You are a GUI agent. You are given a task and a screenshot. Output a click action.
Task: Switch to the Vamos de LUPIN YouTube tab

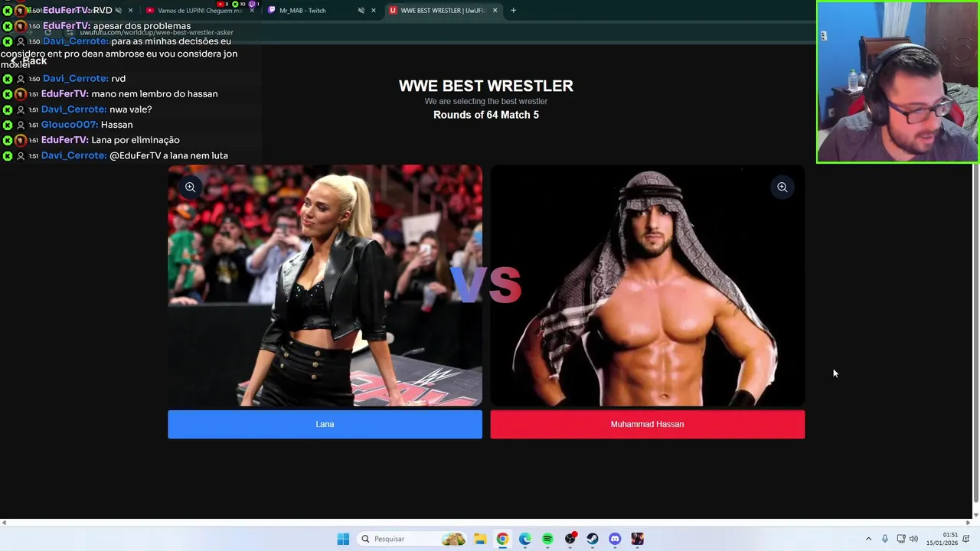(201, 11)
